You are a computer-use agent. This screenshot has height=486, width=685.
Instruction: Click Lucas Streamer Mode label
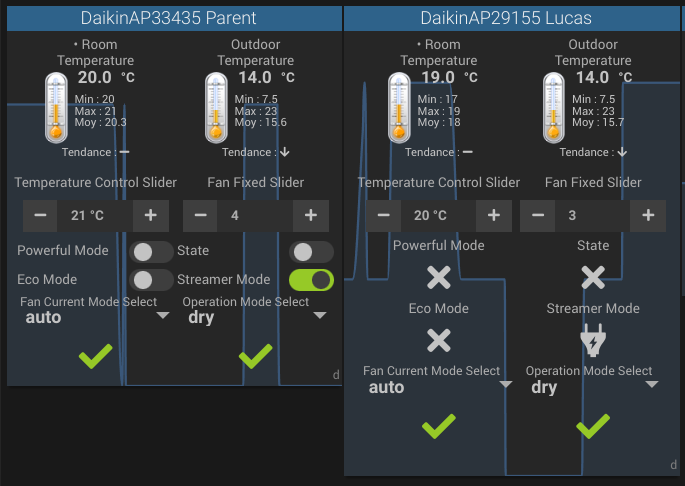point(593,309)
